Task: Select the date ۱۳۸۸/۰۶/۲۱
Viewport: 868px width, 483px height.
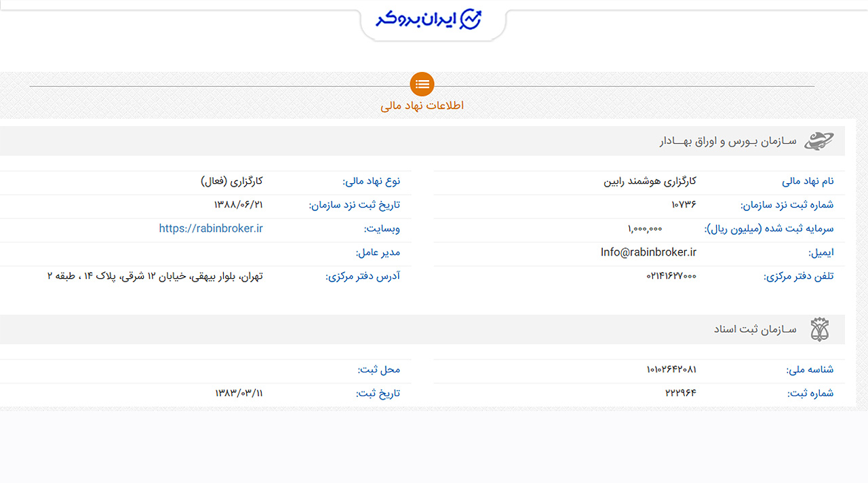Action: pyautogui.click(x=238, y=205)
